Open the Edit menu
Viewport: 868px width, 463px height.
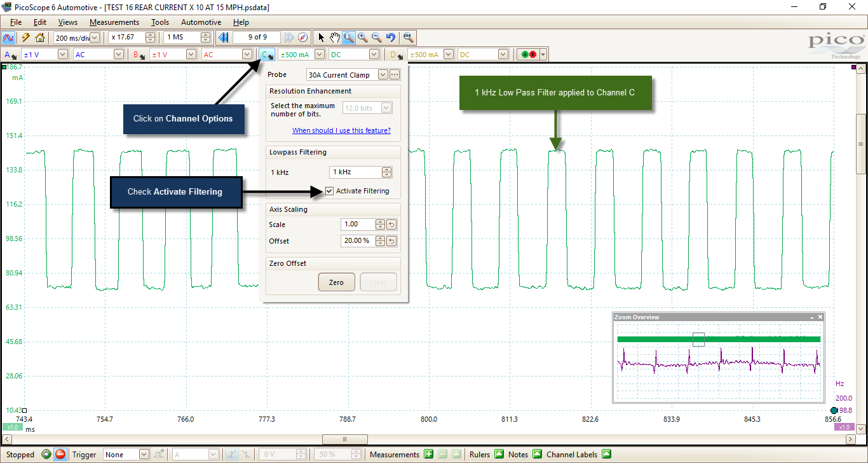coord(40,22)
